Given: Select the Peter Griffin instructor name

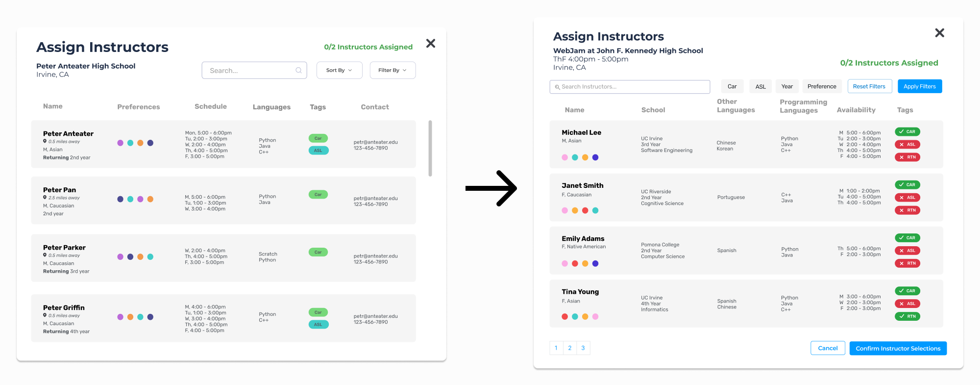Looking at the screenshot, I should pyautogui.click(x=64, y=308).
